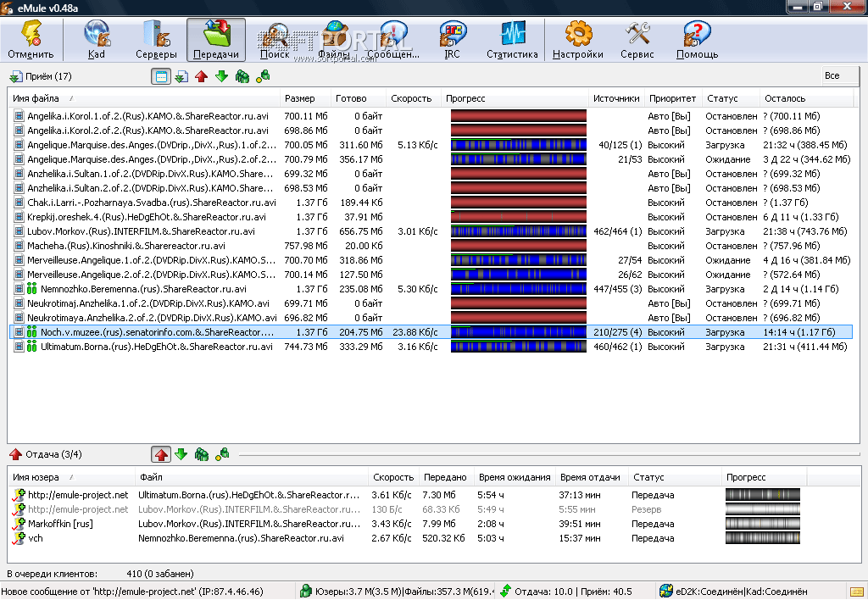This screenshot has height=600, width=868.
Task: Open the Приём (17) view menu
Action: [40, 76]
